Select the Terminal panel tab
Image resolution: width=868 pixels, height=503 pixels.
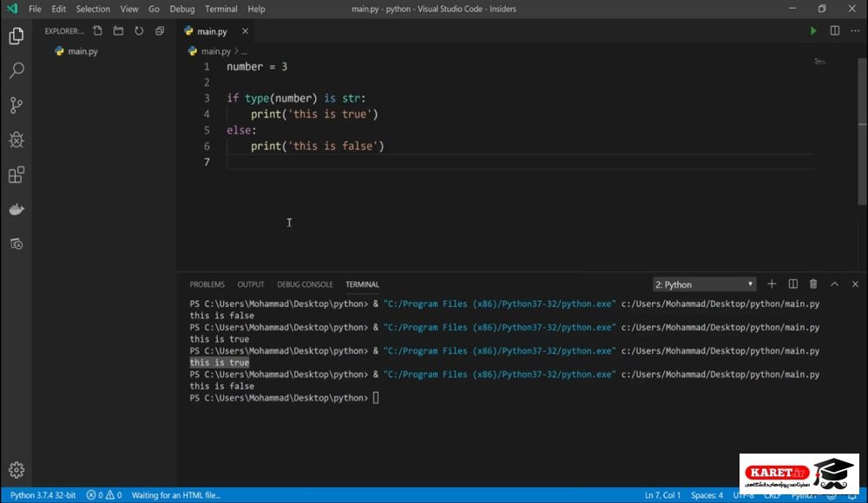click(x=363, y=284)
